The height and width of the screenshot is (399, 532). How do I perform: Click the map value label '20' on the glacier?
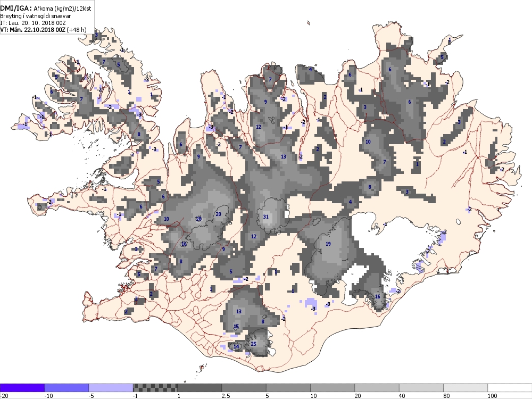click(x=219, y=214)
